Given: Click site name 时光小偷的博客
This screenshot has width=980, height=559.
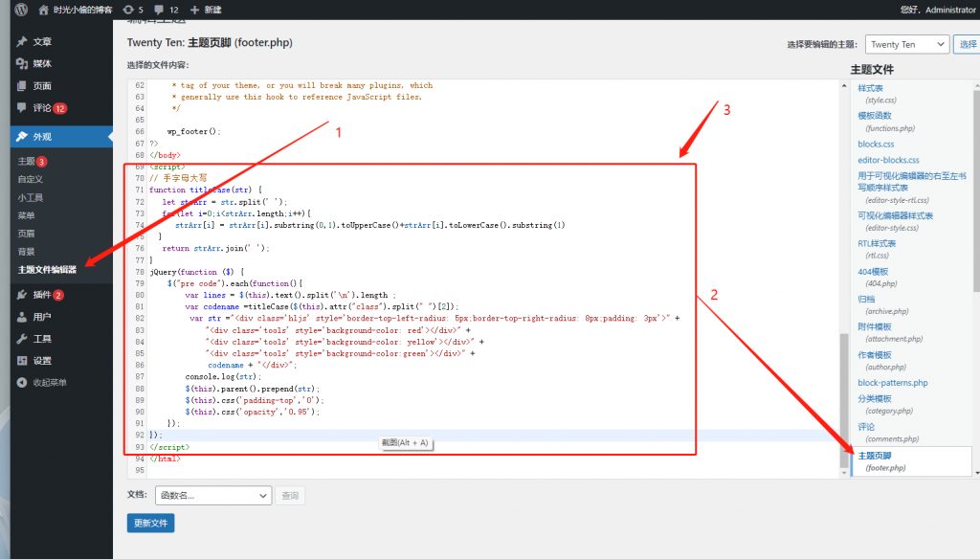Looking at the screenshot, I should point(82,10).
